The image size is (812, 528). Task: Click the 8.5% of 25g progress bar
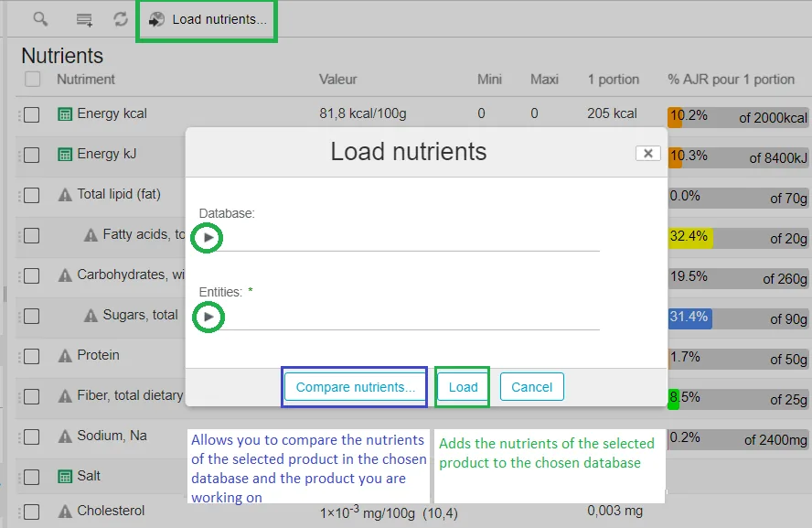tap(738, 399)
